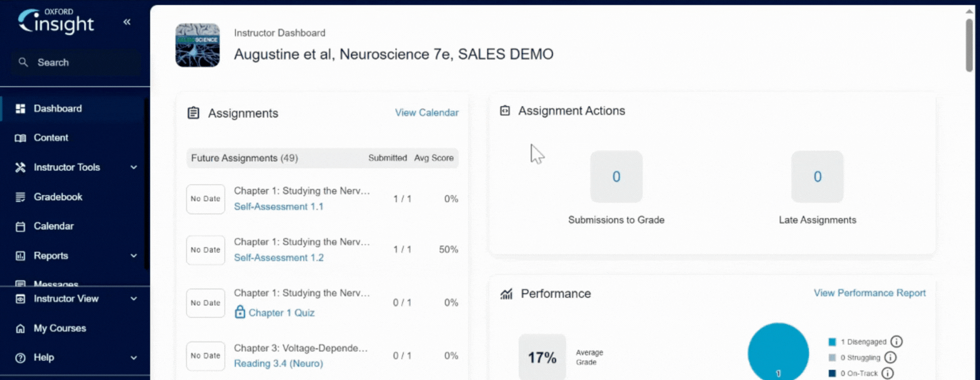Expand the Instructor Tools menu chevron
This screenshot has width=980, height=380.
click(134, 168)
